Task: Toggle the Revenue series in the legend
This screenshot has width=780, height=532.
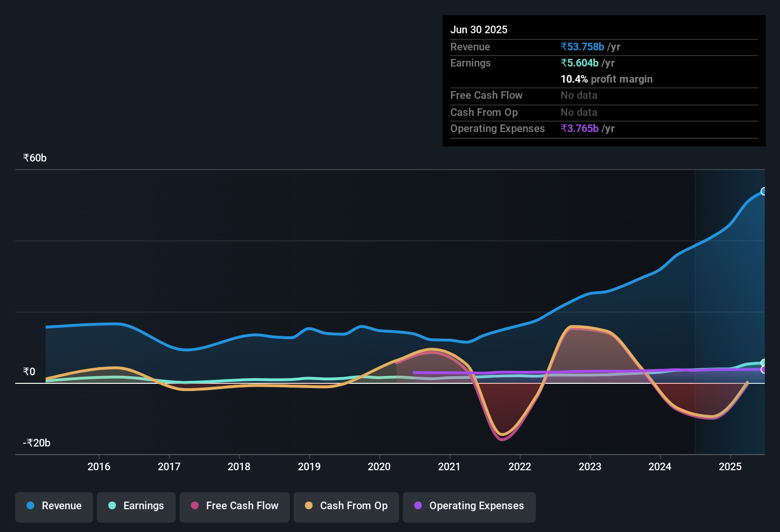Action: coord(54,506)
